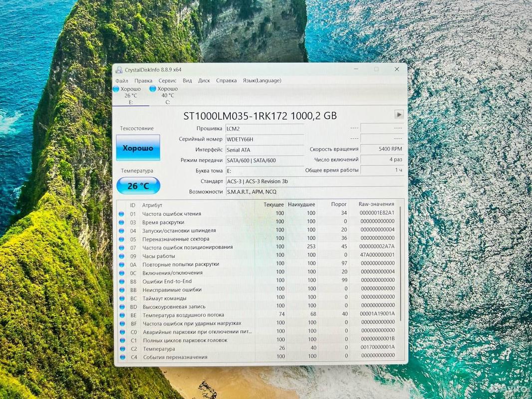
Task: Open the Справка menu
Action: pos(226,80)
